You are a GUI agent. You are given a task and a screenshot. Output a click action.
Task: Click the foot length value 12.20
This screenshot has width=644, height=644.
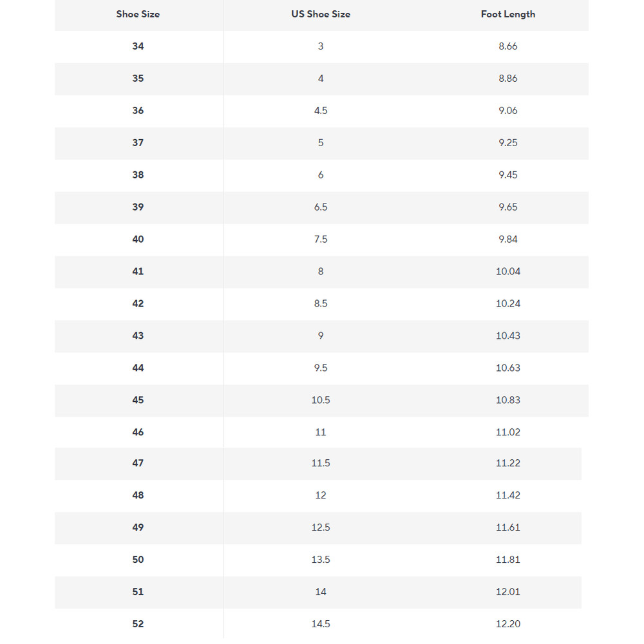(x=508, y=625)
